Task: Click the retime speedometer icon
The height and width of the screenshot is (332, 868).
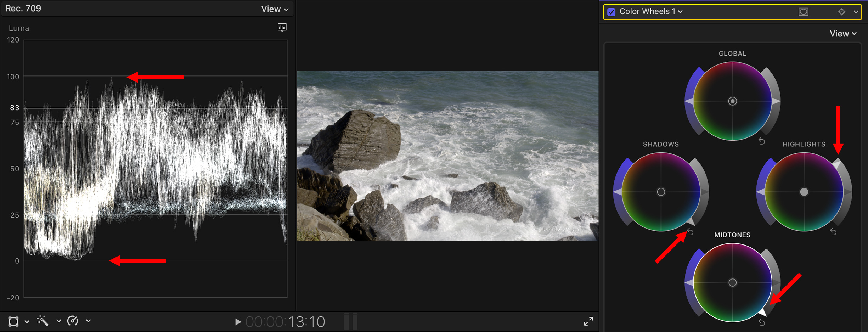Action: click(x=73, y=321)
